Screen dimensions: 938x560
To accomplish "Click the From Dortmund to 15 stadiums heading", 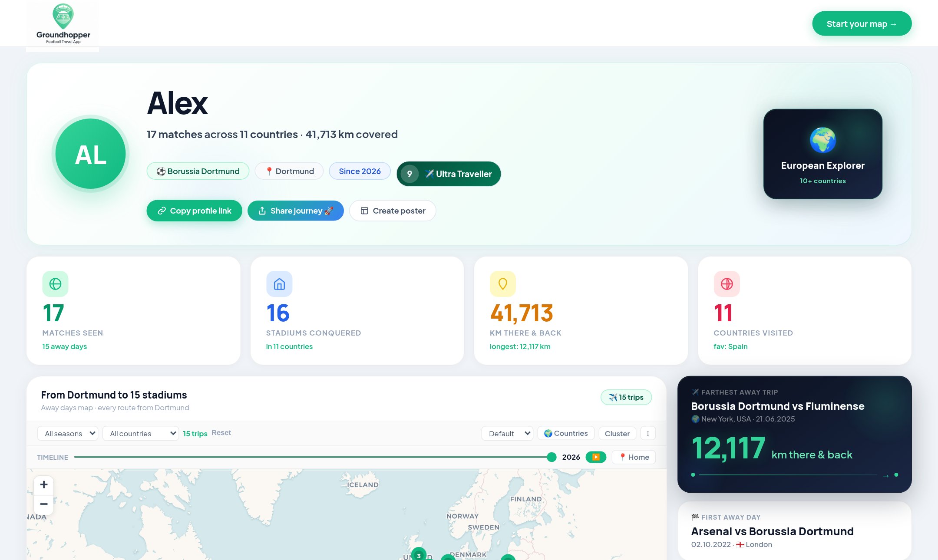I will click(x=114, y=395).
